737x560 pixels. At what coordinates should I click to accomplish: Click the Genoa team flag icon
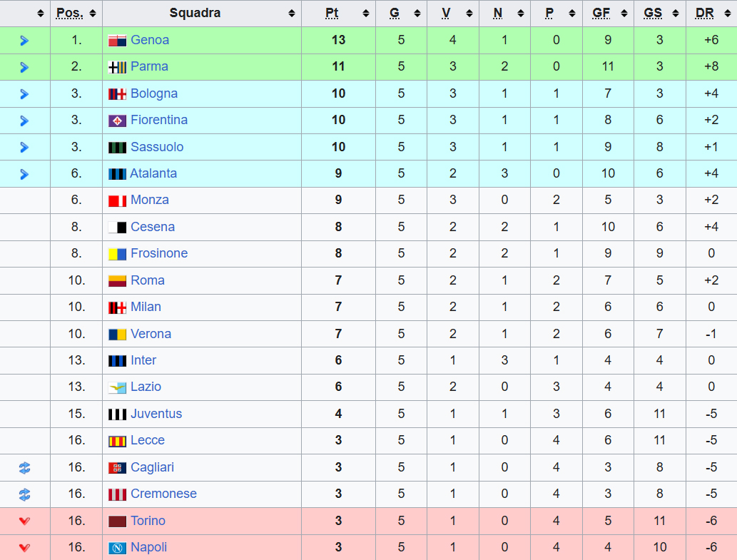click(x=118, y=41)
